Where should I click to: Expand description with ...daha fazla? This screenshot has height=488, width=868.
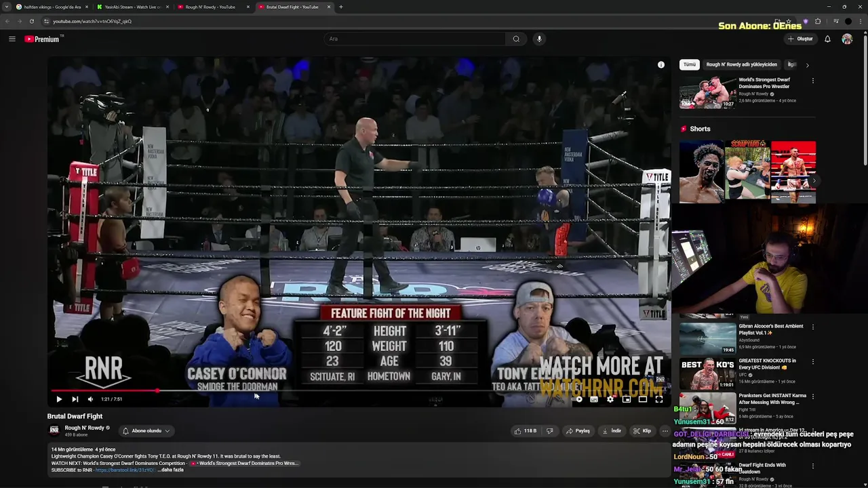170,470
